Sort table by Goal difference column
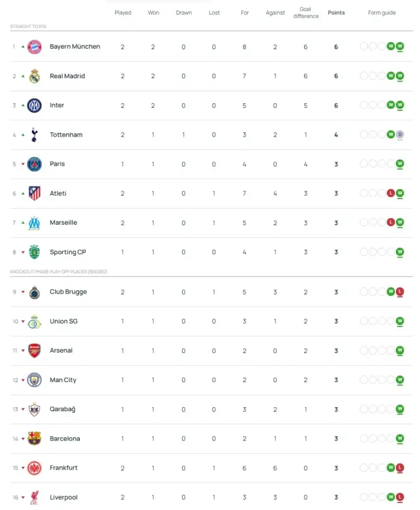Image resolution: width=420 pixels, height=510 pixels. 306,13
